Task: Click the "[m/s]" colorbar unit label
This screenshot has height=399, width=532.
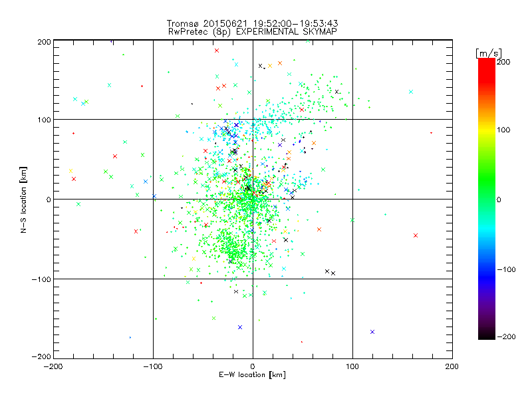Action: tap(489, 54)
